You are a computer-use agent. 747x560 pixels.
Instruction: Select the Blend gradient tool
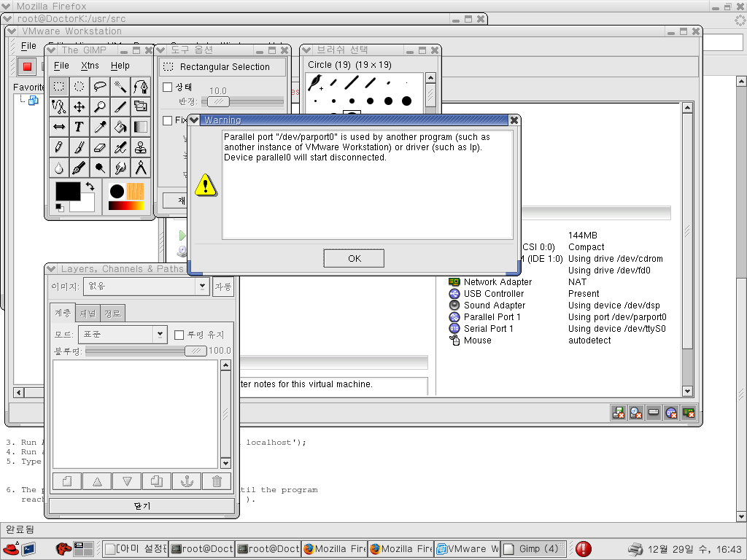click(x=141, y=127)
